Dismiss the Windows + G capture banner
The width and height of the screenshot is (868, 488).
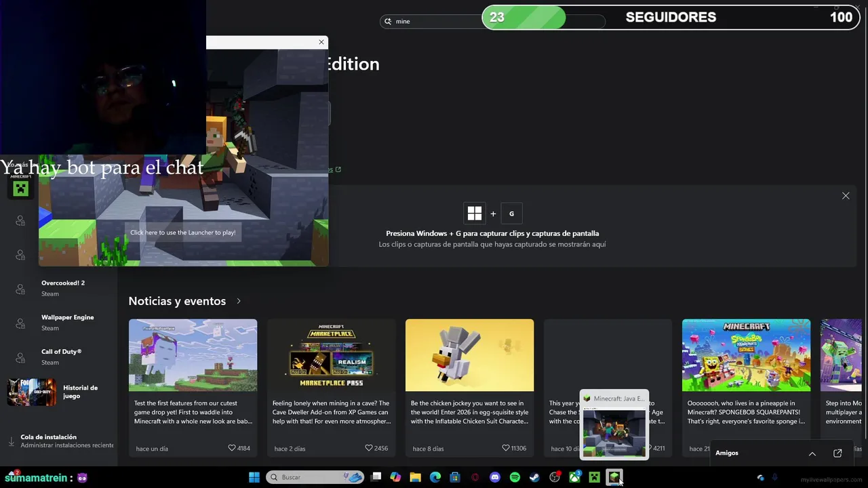click(x=846, y=196)
